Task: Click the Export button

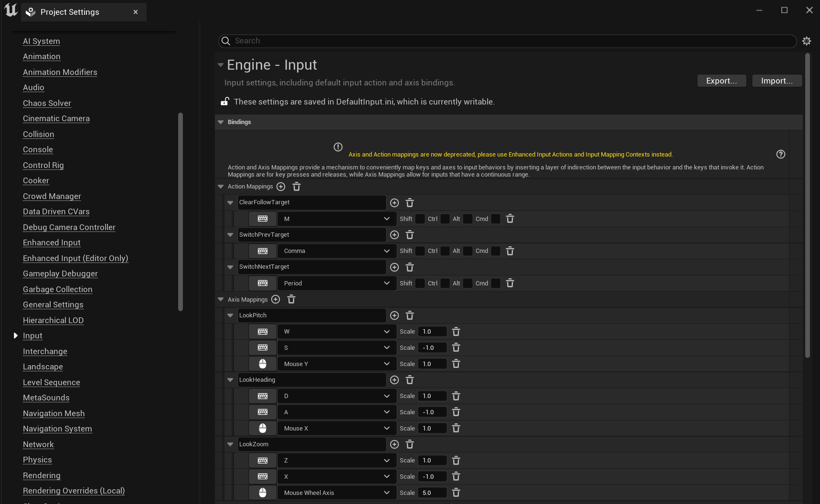Action: point(721,81)
